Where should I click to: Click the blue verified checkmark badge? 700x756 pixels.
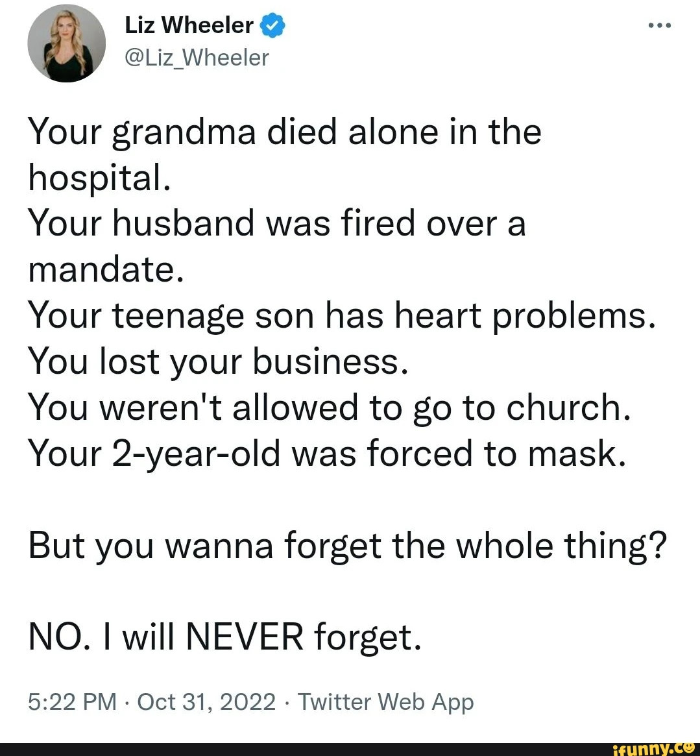pos(272,25)
